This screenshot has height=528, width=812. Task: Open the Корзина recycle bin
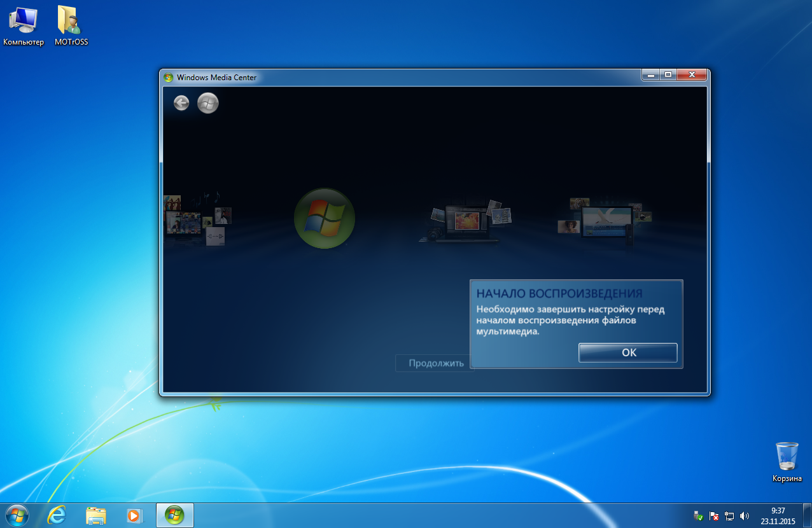pyautogui.click(x=787, y=462)
